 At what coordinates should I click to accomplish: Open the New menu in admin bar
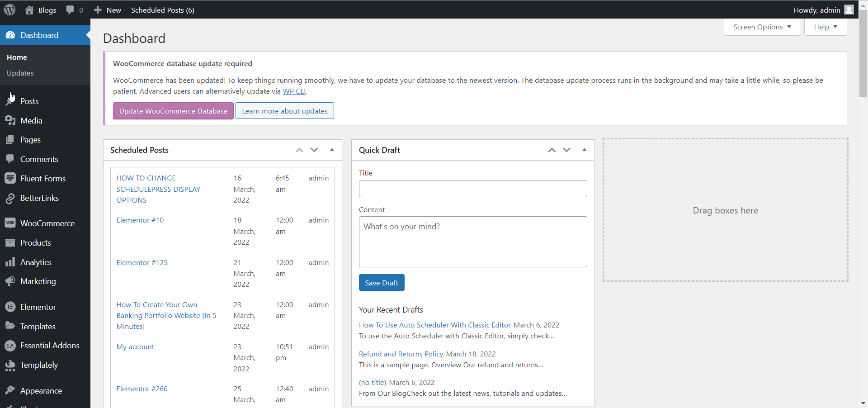(x=108, y=10)
